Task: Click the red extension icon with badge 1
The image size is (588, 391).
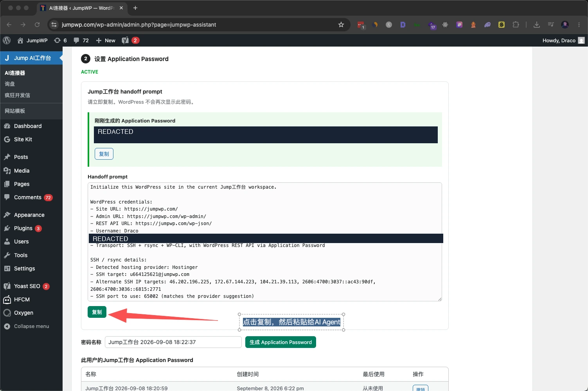Action: point(361,25)
